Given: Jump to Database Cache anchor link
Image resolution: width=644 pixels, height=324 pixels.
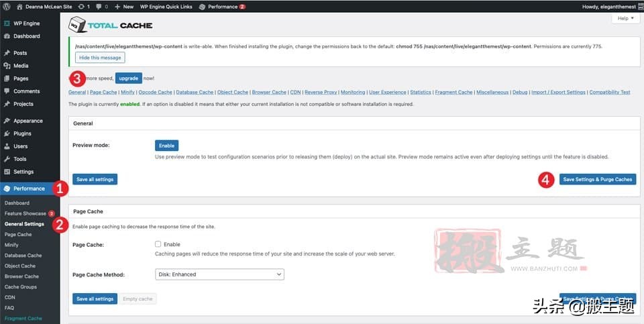Looking at the screenshot, I should (x=195, y=92).
